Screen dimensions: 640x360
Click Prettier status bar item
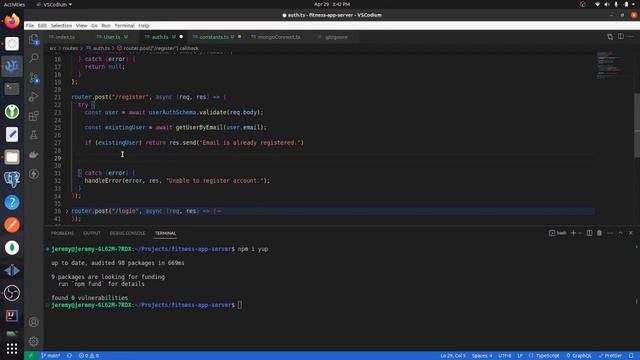pos(610,356)
